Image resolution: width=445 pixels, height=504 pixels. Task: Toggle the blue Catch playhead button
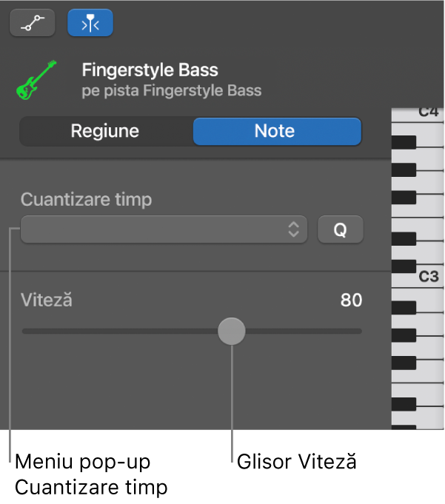pos(90,23)
